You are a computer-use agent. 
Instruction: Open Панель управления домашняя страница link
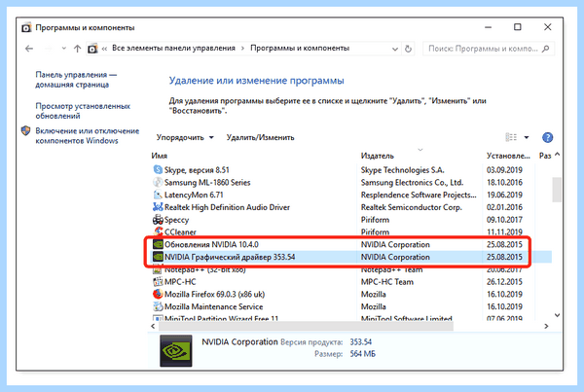click(x=76, y=80)
